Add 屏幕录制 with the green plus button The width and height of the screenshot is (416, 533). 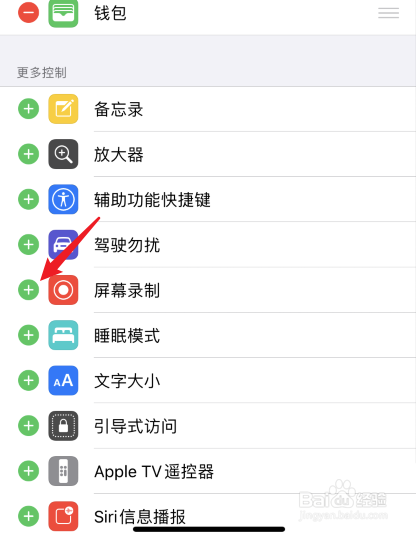29,290
